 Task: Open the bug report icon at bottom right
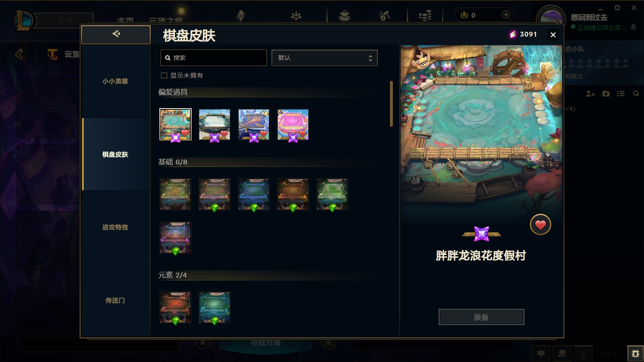(636, 354)
